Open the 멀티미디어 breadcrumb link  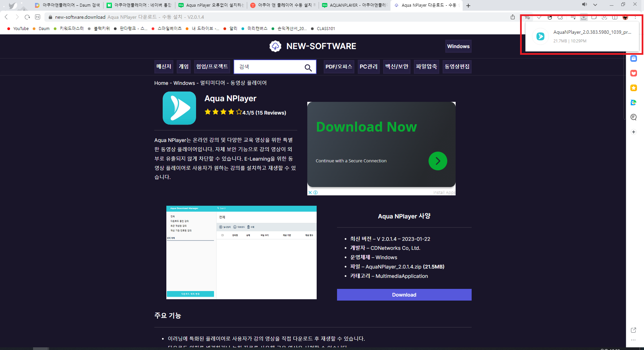point(212,83)
